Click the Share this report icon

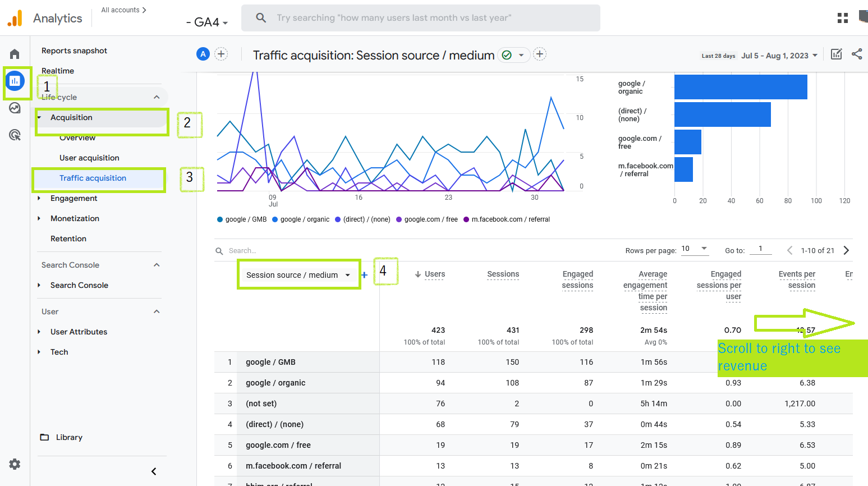point(857,54)
